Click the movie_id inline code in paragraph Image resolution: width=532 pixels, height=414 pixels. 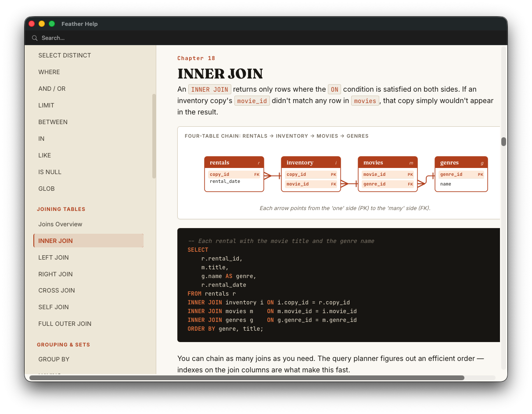[252, 101]
